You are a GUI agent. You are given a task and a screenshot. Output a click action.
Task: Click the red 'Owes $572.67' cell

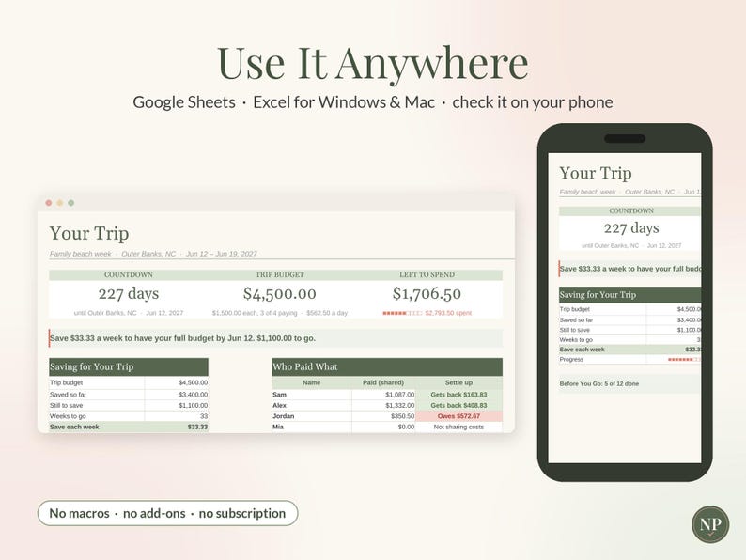458,416
